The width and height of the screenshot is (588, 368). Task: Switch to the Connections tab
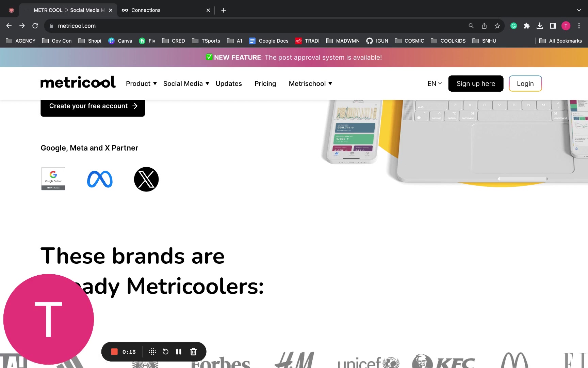tap(166, 10)
